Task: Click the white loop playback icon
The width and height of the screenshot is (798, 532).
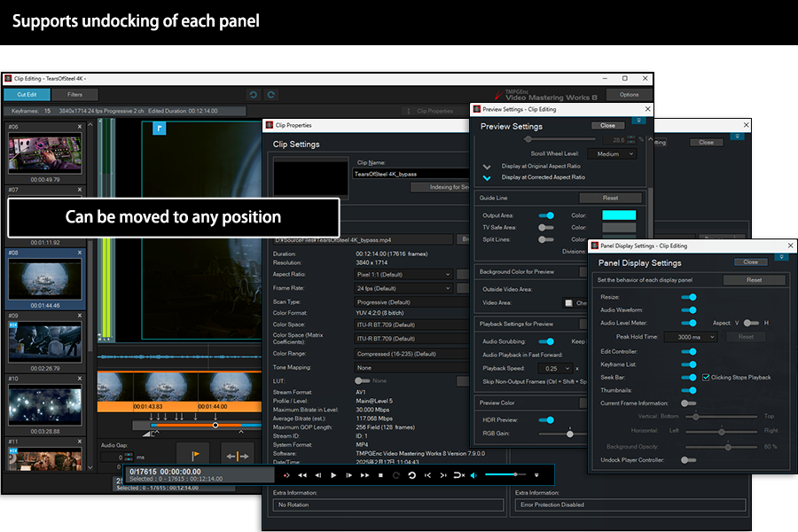Action: click(411, 475)
